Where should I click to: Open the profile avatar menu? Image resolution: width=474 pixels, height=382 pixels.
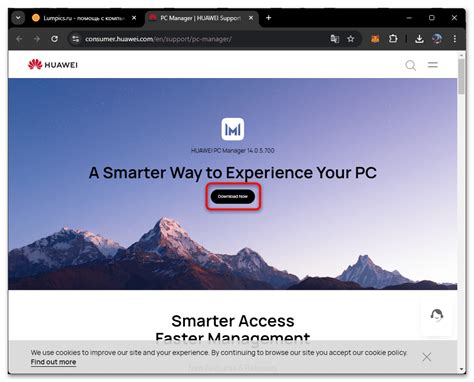(437, 39)
